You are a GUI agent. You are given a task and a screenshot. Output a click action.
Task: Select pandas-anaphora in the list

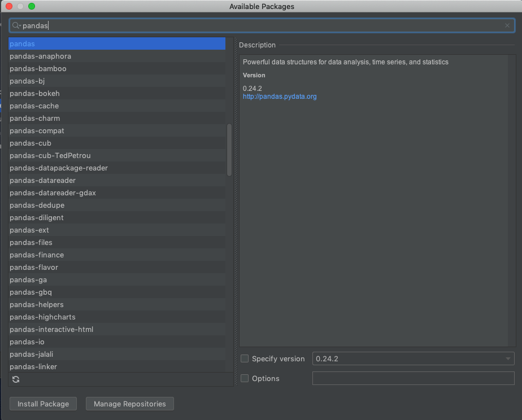(x=117, y=56)
